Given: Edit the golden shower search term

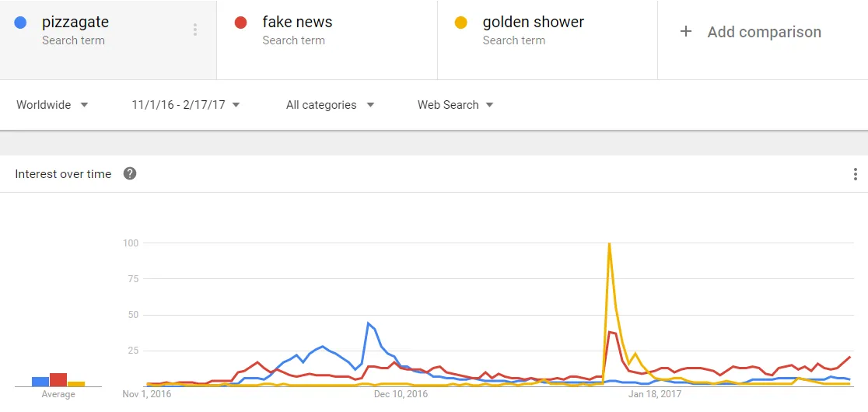Looking at the screenshot, I should tap(548, 40).
